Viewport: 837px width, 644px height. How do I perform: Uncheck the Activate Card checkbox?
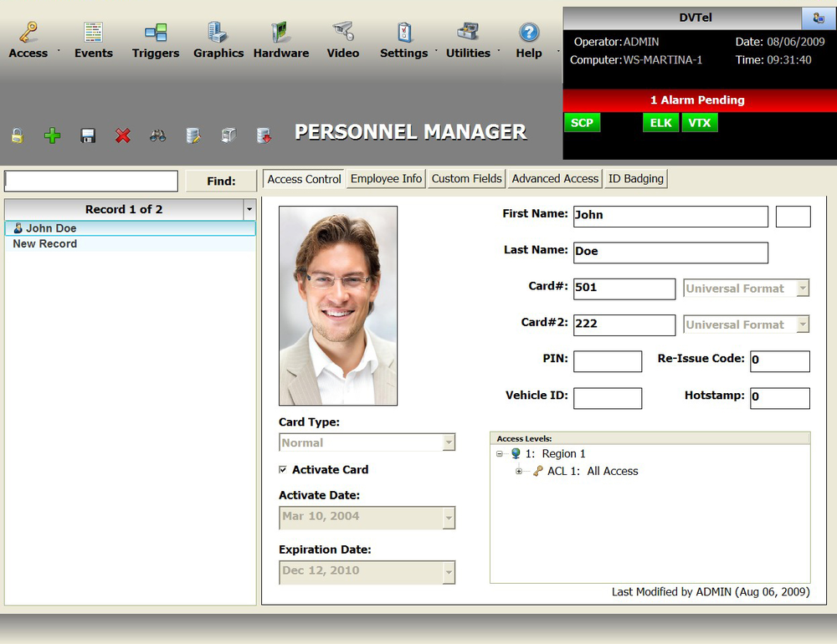pyautogui.click(x=283, y=470)
